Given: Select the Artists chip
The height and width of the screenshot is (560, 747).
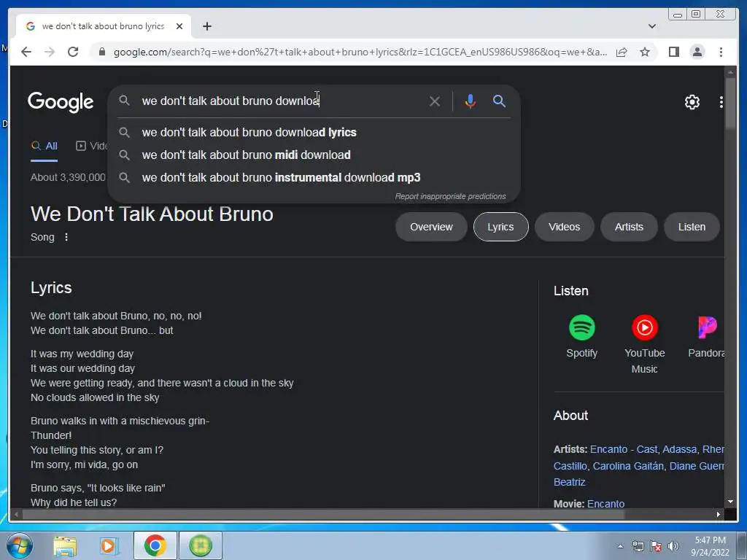Looking at the screenshot, I should (x=629, y=227).
